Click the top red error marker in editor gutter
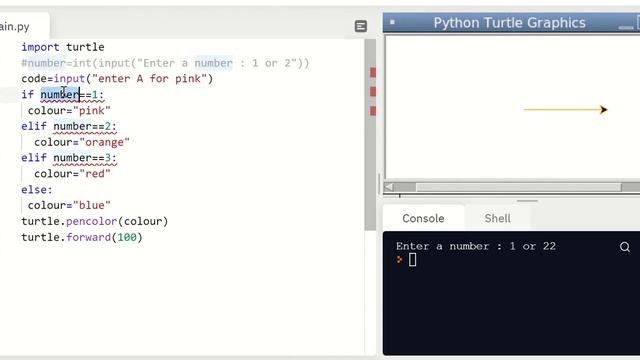This screenshot has width=640, height=360. 373,73
